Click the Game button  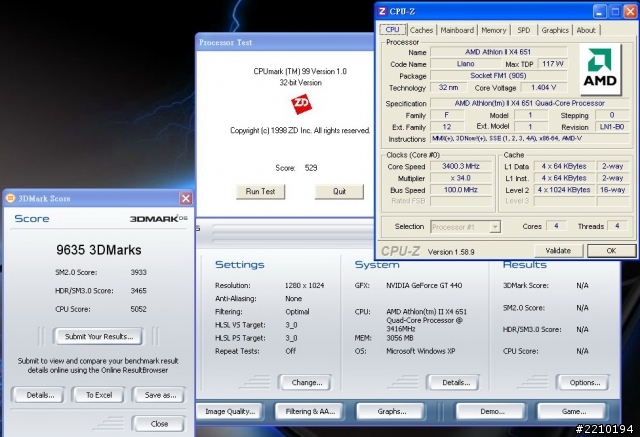[x=574, y=412]
